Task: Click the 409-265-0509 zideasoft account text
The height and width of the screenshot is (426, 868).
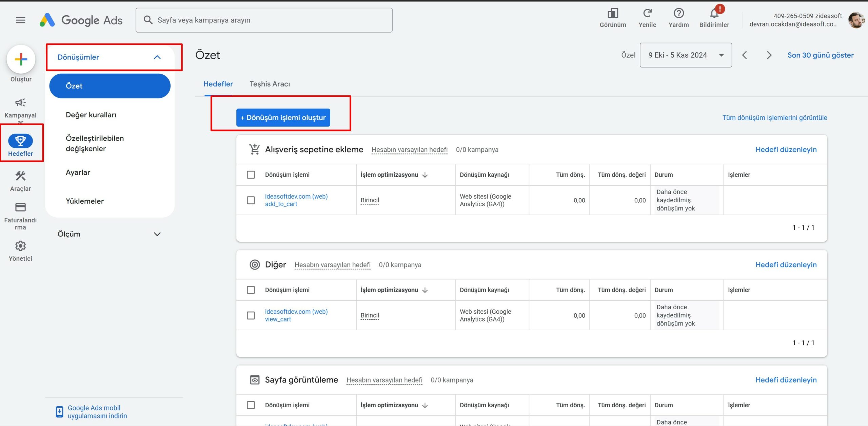Action: click(808, 16)
